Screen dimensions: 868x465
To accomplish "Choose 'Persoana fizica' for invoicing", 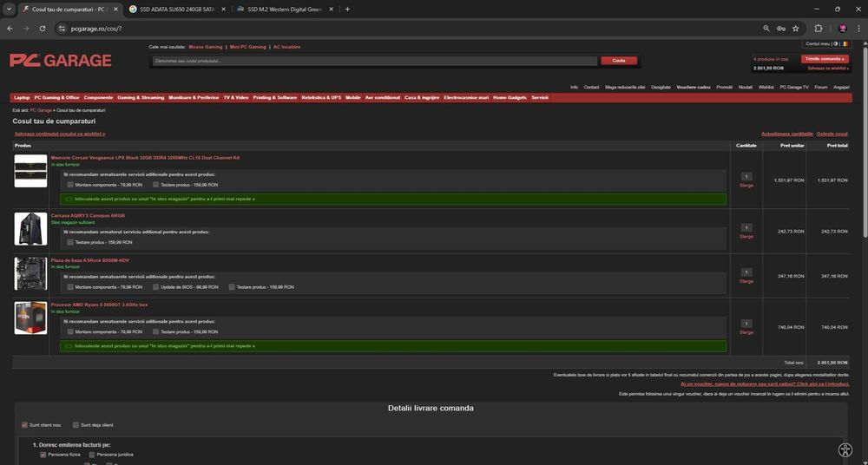I will tap(43, 455).
